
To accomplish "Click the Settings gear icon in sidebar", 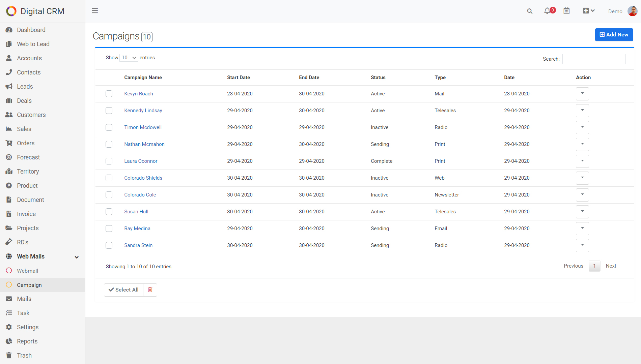I will pos(9,327).
